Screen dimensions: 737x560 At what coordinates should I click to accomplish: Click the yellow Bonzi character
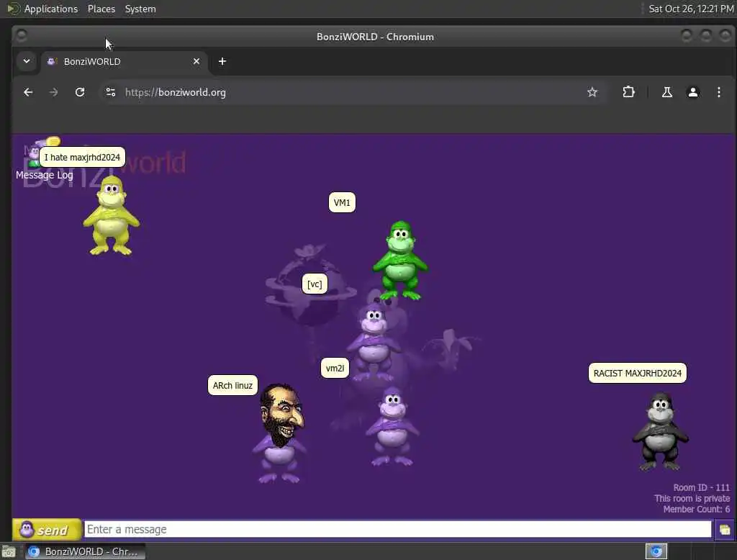pos(111,216)
